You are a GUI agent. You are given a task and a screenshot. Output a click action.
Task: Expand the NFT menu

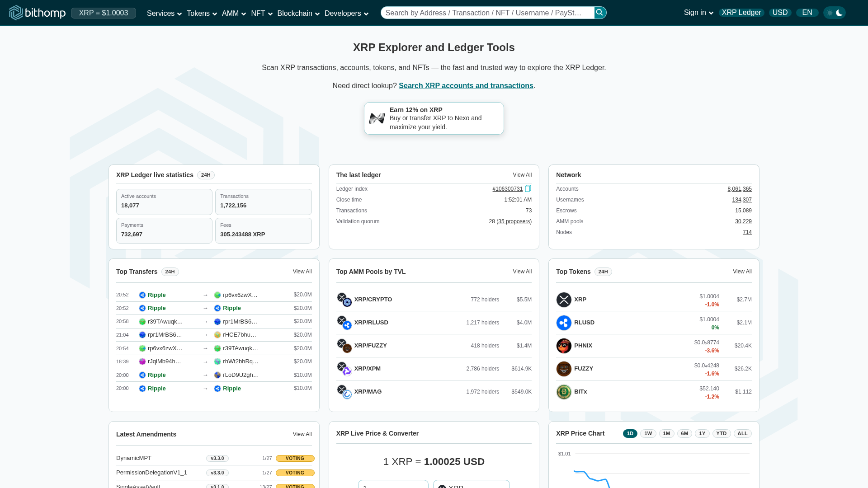(262, 14)
